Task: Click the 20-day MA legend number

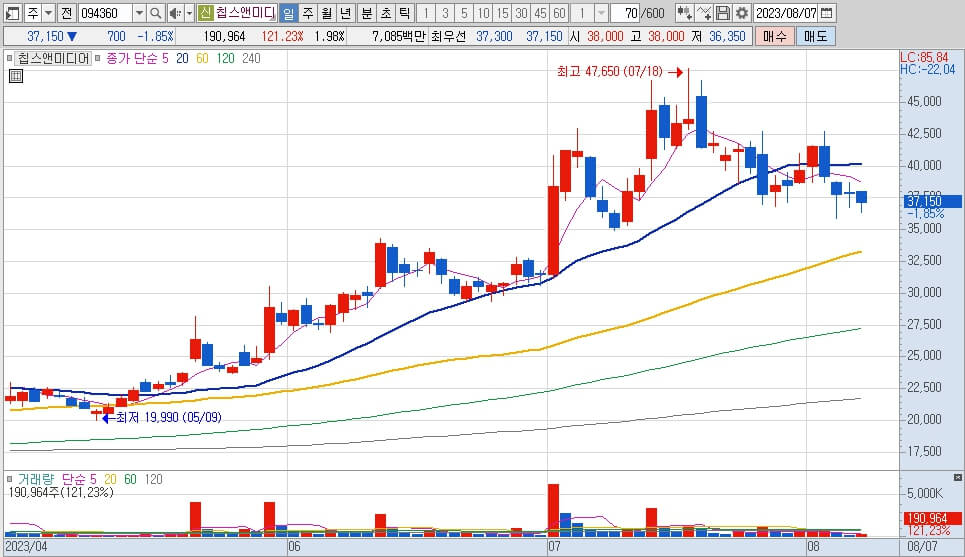Action: [182, 58]
